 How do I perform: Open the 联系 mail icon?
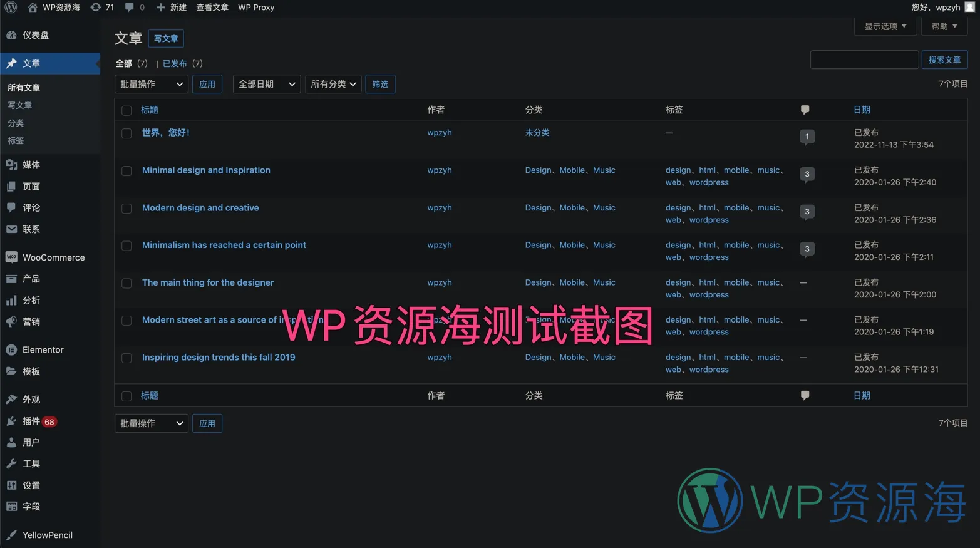click(11, 229)
